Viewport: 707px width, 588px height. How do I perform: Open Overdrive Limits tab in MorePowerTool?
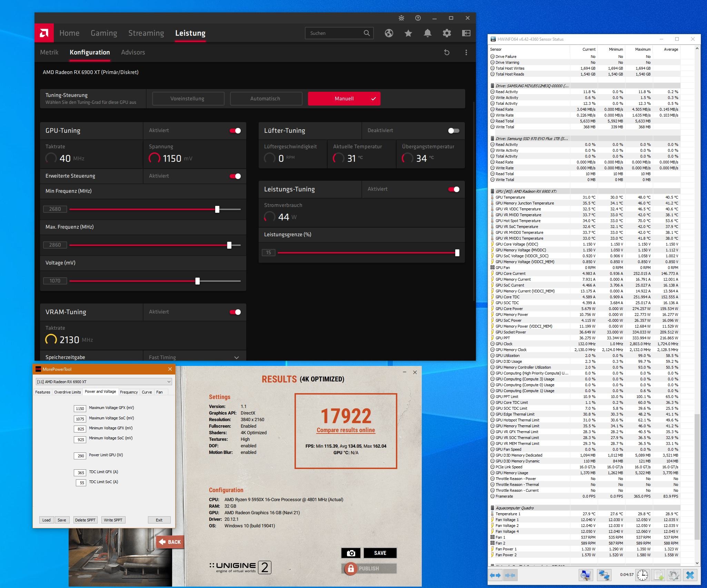coord(68,392)
